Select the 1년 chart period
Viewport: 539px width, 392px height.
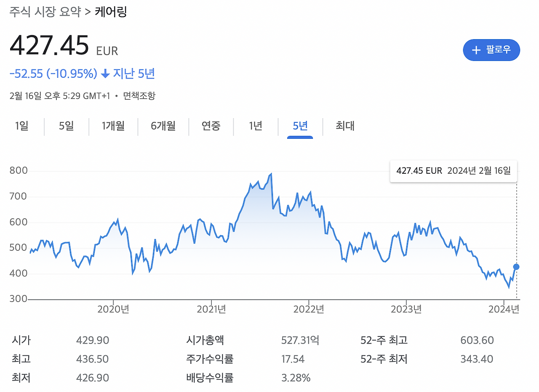[x=255, y=126]
